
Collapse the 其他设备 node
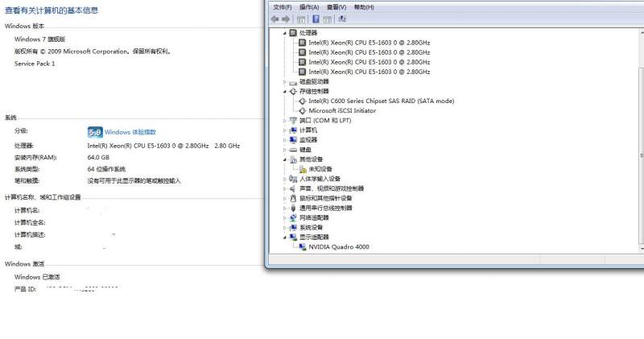[285, 159]
